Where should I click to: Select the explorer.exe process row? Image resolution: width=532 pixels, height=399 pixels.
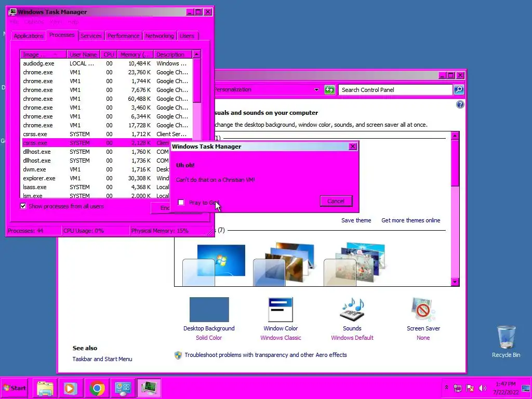(x=95, y=178)
